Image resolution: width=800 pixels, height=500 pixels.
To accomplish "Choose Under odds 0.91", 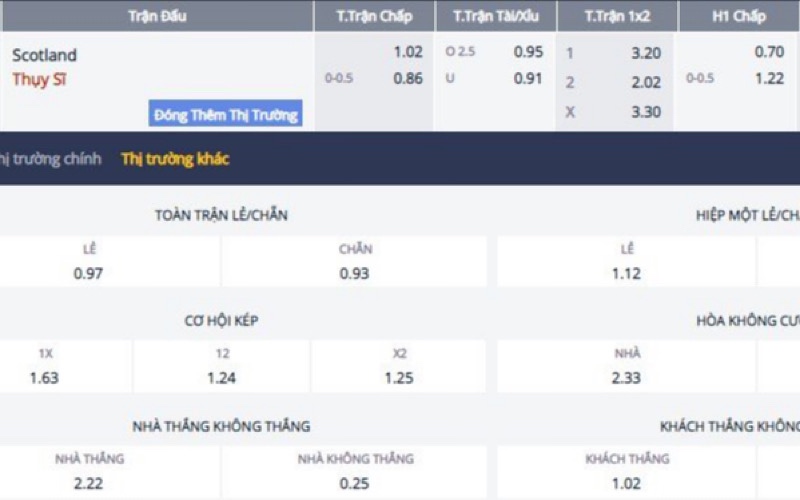I will tap(528, 78).
